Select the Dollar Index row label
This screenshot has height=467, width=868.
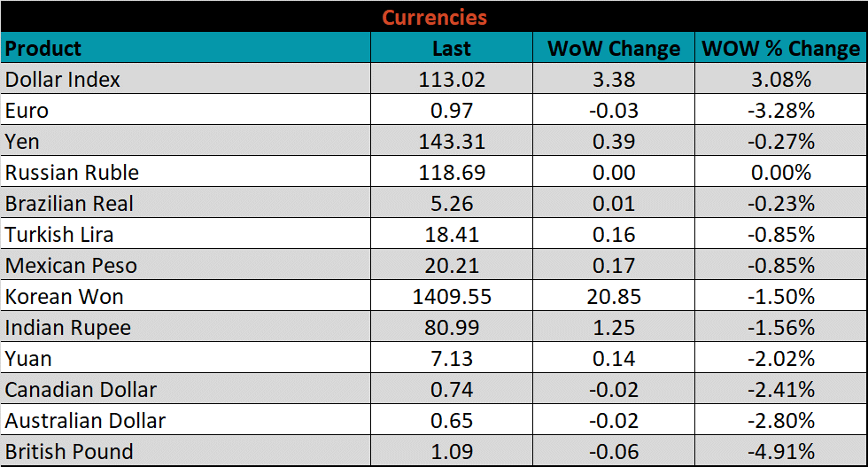click(x=63, y=79)
